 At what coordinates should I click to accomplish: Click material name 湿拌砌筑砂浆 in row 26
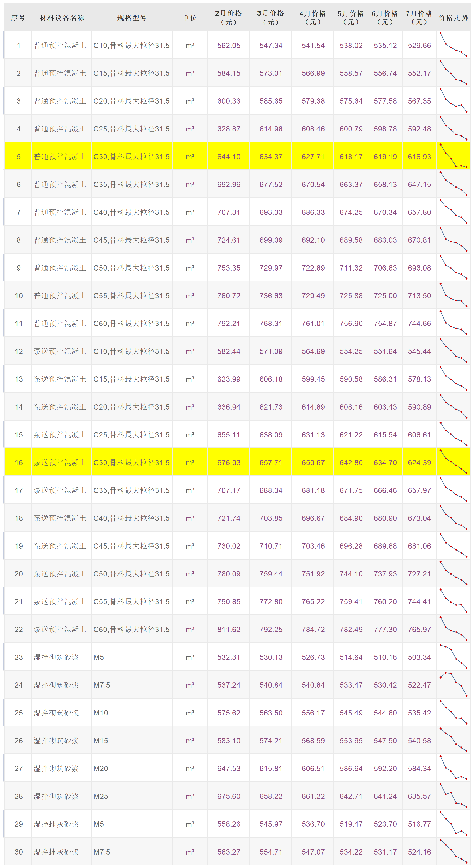(x=56, y=741)
